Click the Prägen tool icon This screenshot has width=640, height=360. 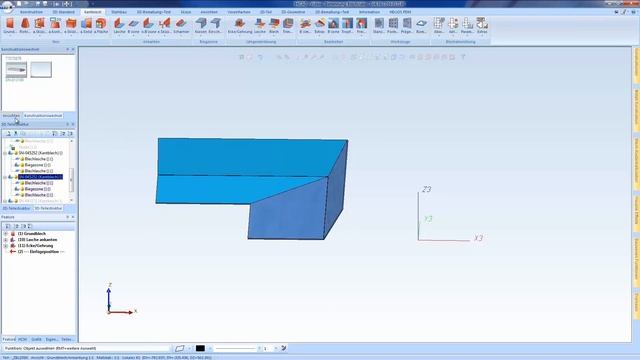tap(407, 23)
